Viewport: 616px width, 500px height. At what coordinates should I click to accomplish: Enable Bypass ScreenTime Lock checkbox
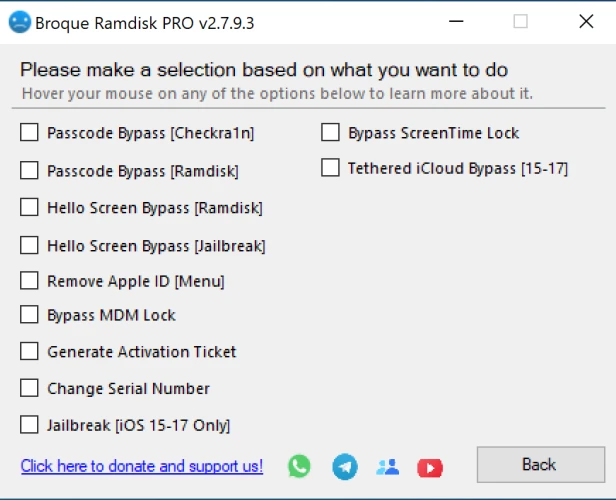coord(330,132)
